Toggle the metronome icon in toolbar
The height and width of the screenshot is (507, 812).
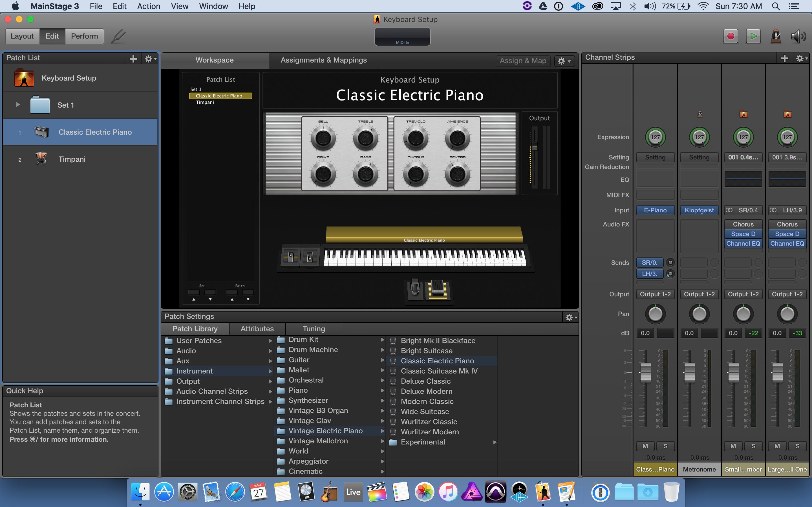775,36
